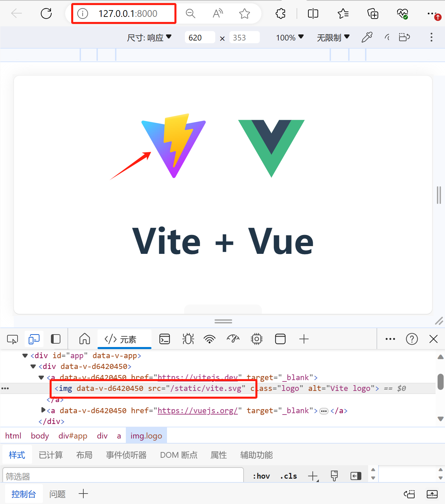Collapse the div id="app" node

[x=25, y=355]
